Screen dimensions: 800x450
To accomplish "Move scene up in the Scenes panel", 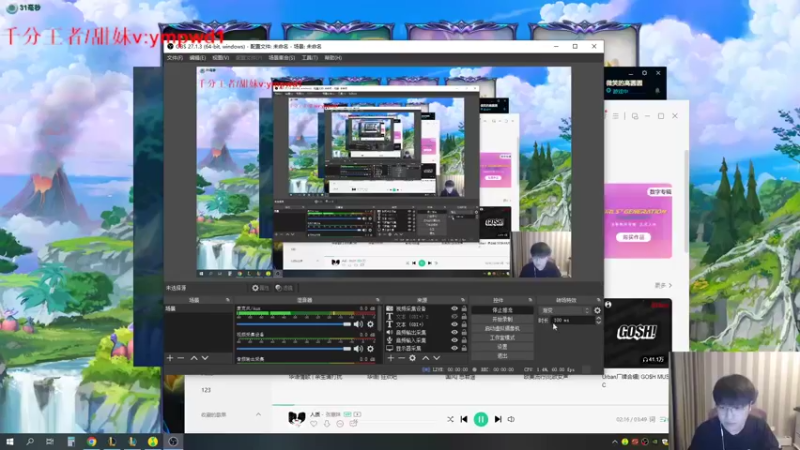I will coord(194,358).
